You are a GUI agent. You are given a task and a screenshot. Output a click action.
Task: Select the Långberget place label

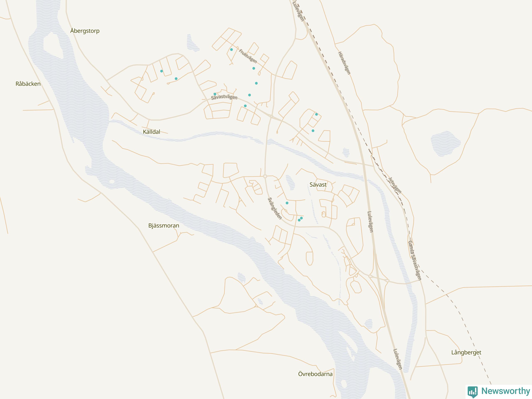(466, 352)
